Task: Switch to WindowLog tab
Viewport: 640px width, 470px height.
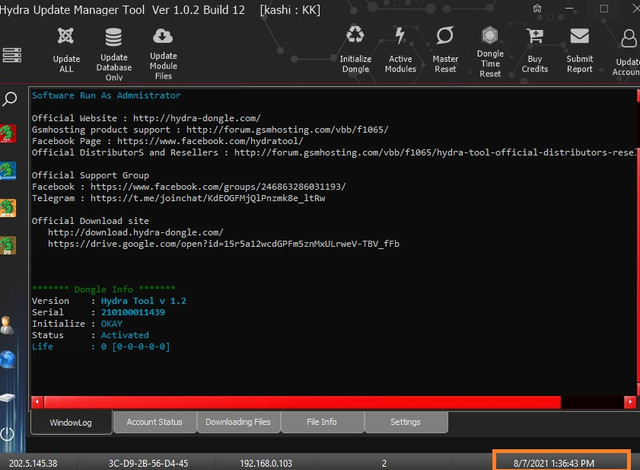Action: pyautogui.click(x=71, y=423)
